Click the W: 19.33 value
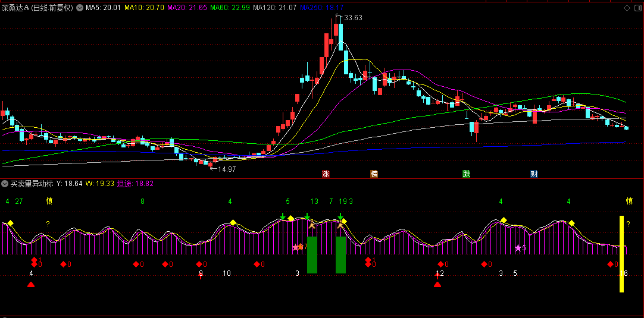644x318 pixels. (x=99, y=184)
